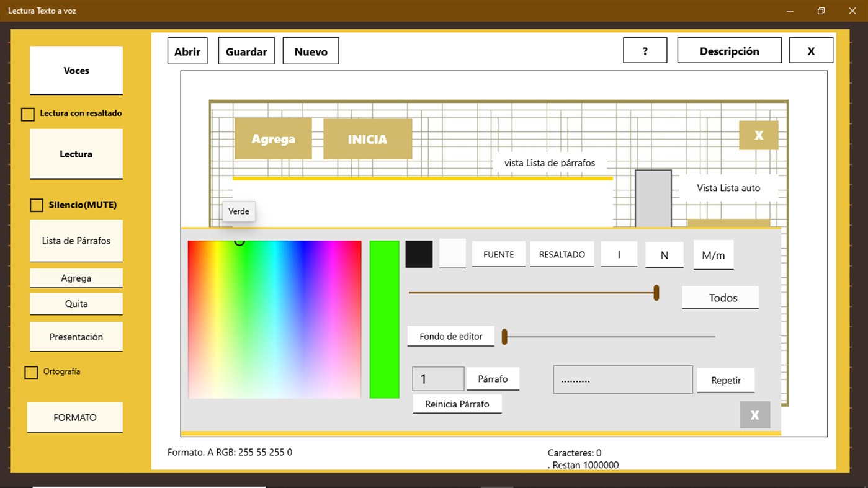Close the format panel with the gray X
Viewport: 868px width, 488px height.
(754, 414)
